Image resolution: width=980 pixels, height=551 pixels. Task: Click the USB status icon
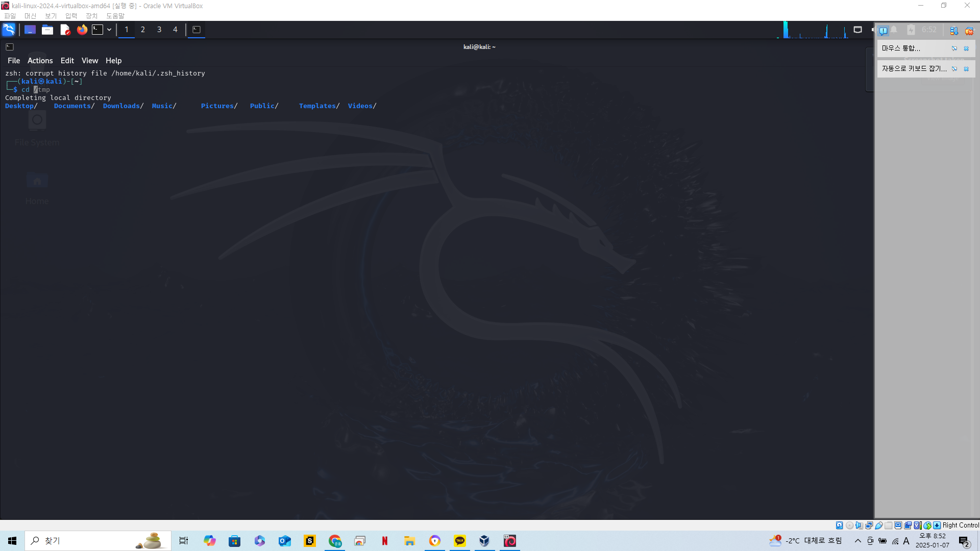pos(879,525)
